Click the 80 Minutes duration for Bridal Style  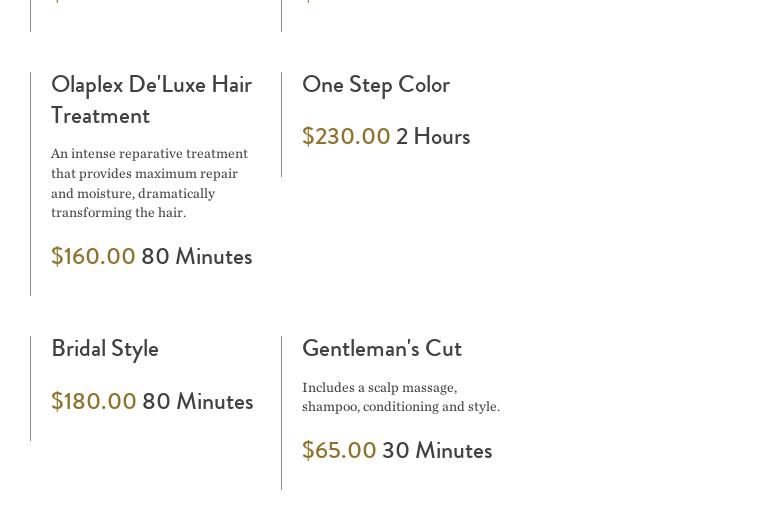(197, 401)
